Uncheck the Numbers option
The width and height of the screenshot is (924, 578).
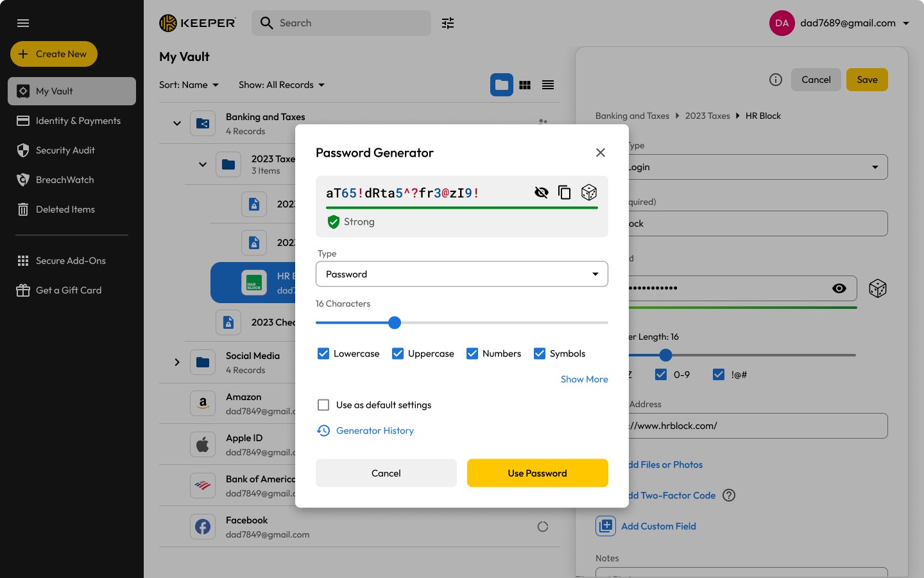472,353
